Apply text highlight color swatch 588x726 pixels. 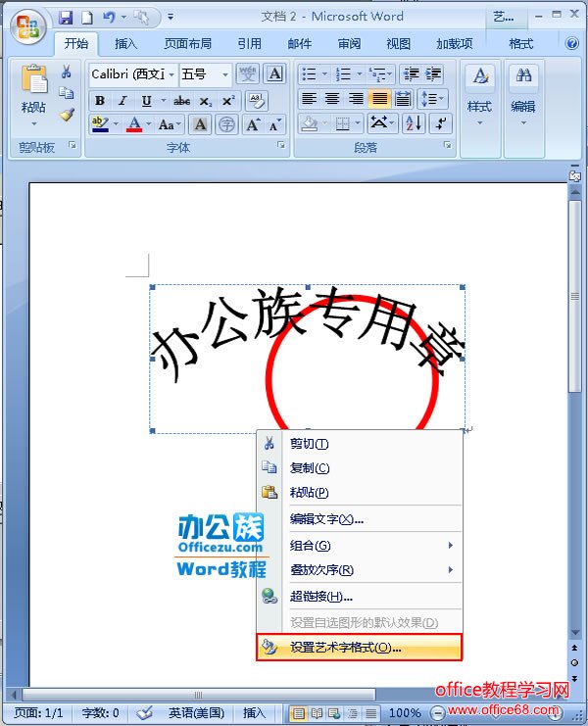tap(100, 124)
